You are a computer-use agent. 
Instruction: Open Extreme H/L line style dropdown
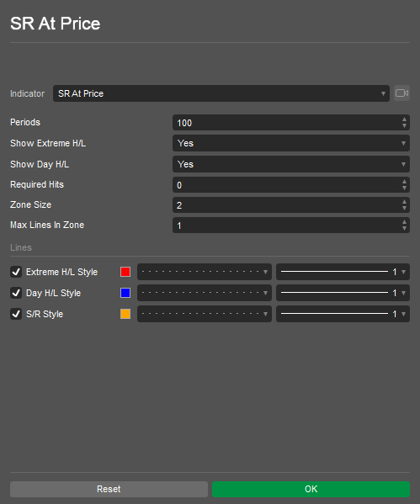click(205, 272)
